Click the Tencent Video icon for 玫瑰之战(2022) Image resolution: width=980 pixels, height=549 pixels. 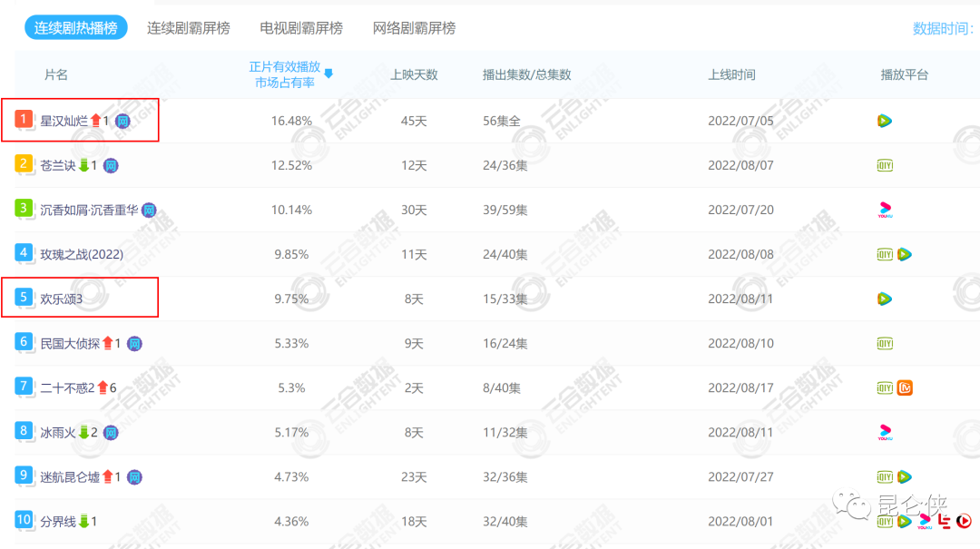tap(905, 254)
